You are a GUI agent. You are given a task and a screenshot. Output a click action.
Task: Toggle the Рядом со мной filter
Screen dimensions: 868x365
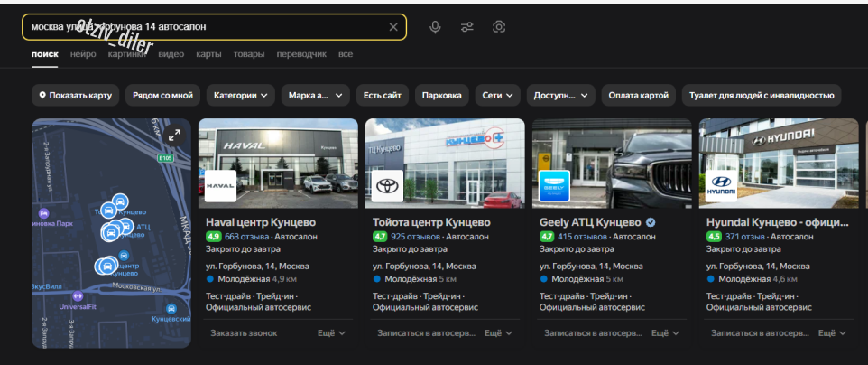coord(162,96)
